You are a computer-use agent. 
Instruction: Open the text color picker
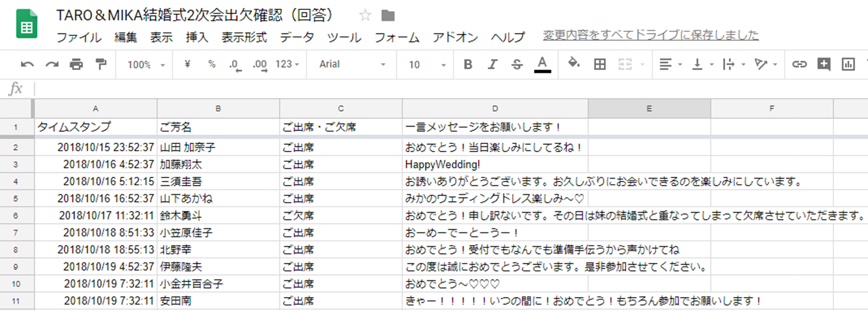542,64
